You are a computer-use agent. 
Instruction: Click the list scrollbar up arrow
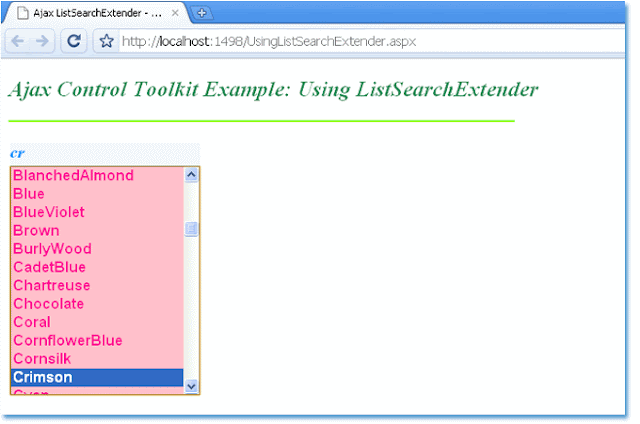tap(191, 175)
